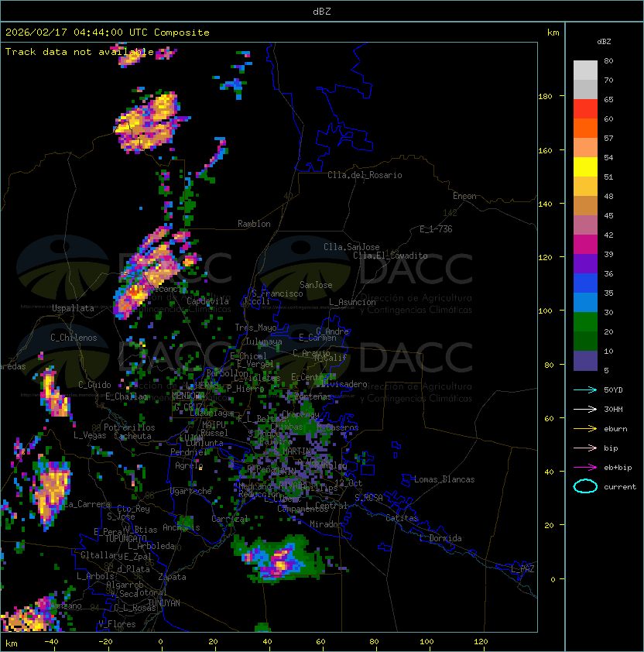Click the 'TUNUYAN' map label
This screenshot has height=652, width=644.
[164, 603]
